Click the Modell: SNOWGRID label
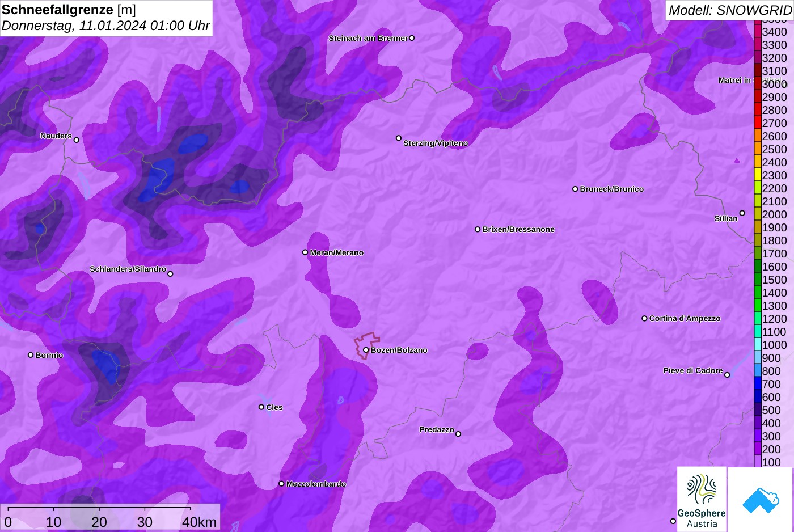 tap(730, 10)
